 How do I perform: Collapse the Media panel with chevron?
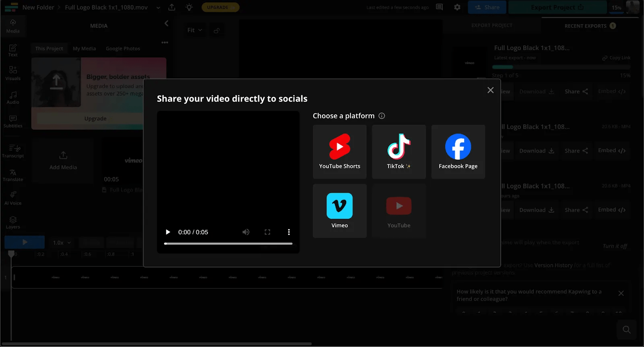pyautogui.click(x=166, y=24)
